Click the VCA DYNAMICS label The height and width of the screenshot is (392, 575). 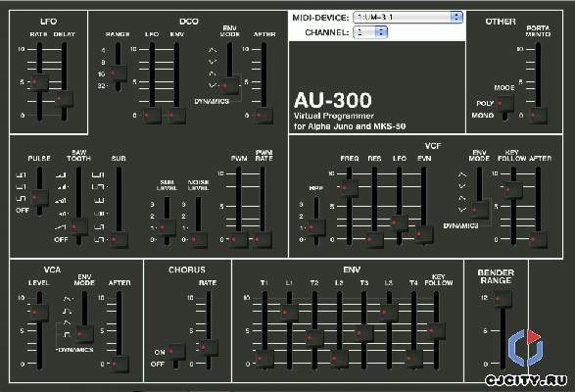[x=76, y=350]
